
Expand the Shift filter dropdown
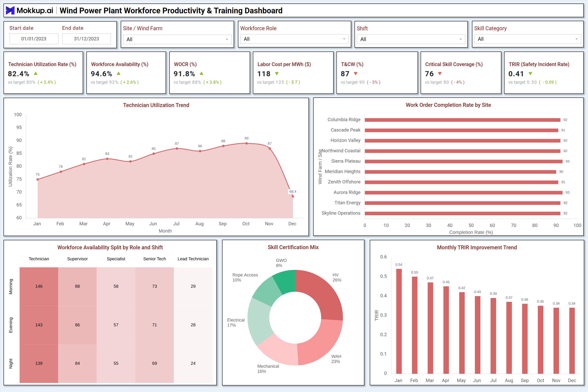click(x=411, y=39)
